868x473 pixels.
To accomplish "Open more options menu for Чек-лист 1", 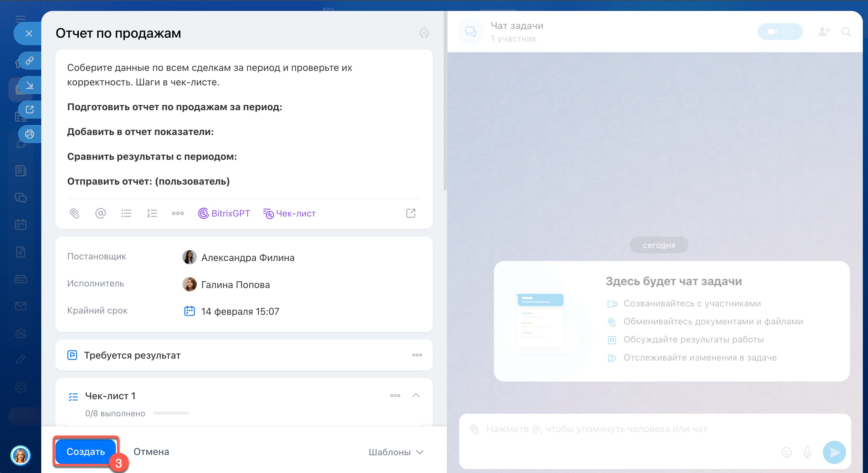I will (395, 395).
